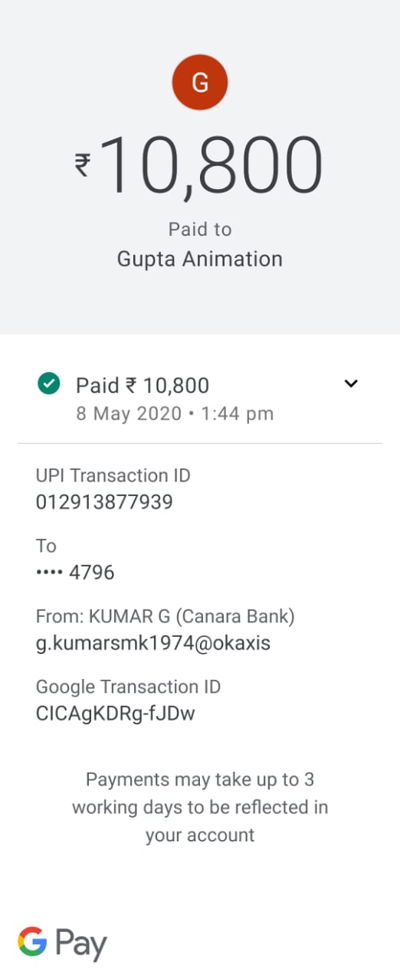Click From: KUMAR G (Canara Bank) line
Image resolution: width=400 pixels, height=980 pixels.
[166, 616]
